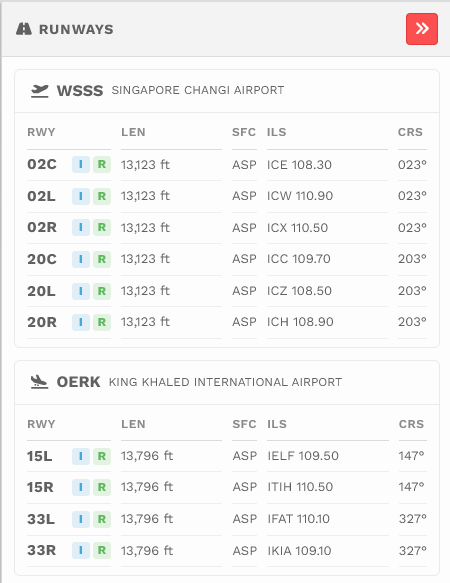Click the green R badge for runway 15L

point(102,456)
